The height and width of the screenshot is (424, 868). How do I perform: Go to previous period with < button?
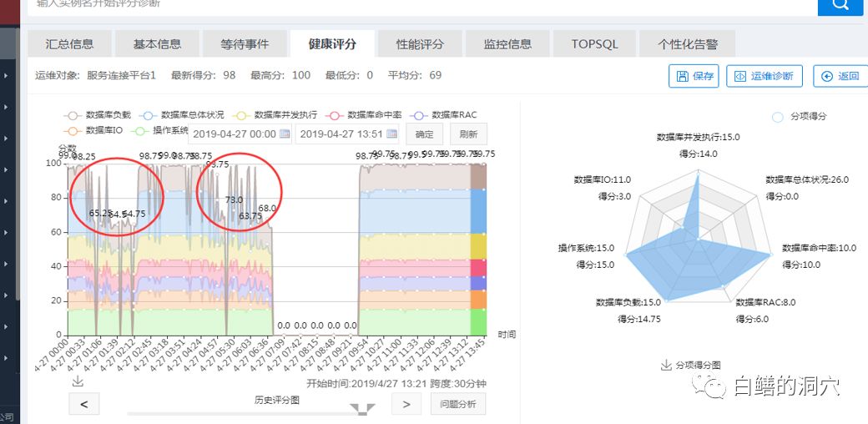point(84,403)
